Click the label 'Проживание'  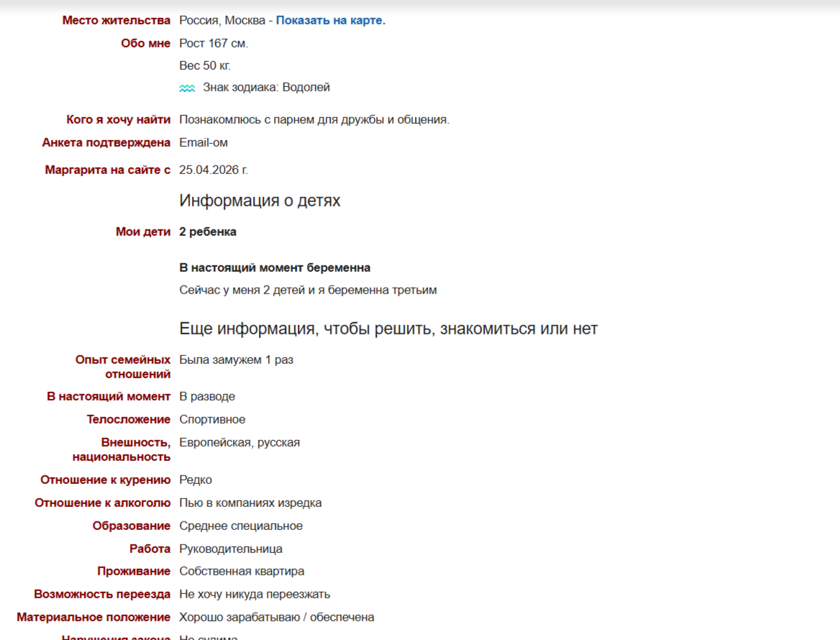point(134,572)
